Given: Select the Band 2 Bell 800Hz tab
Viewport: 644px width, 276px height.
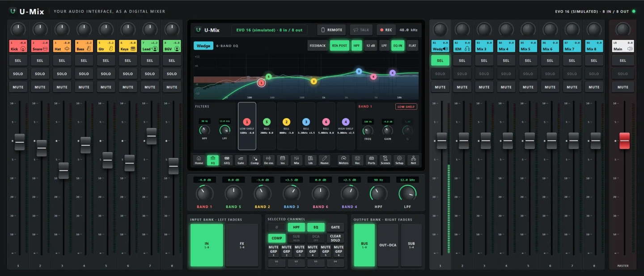Looking at the screenshot, I should point(286,126).
